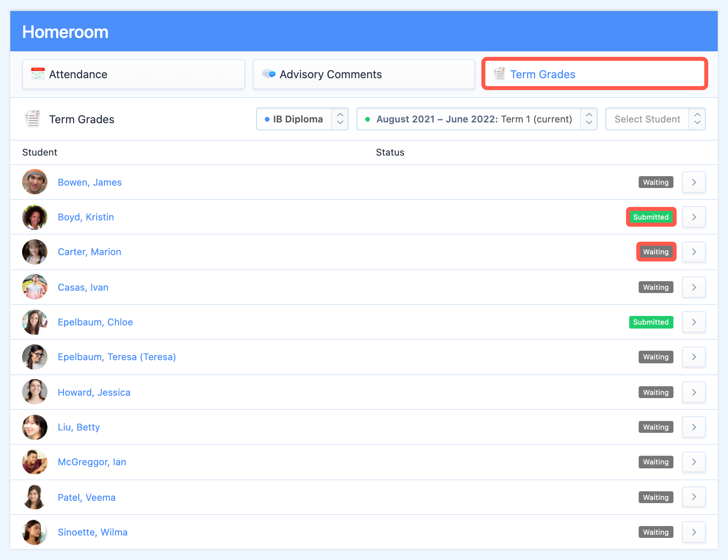Click the Term Grades tab notepad icon
The height and width of the screenshot is (560, 728).
coord(500,73)
